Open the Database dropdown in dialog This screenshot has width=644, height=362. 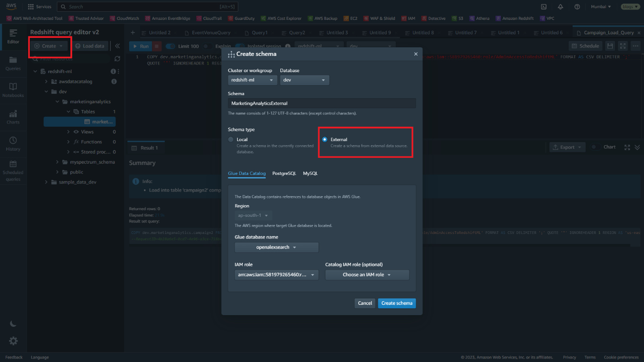pyautogui.click(x=305, y=80)
